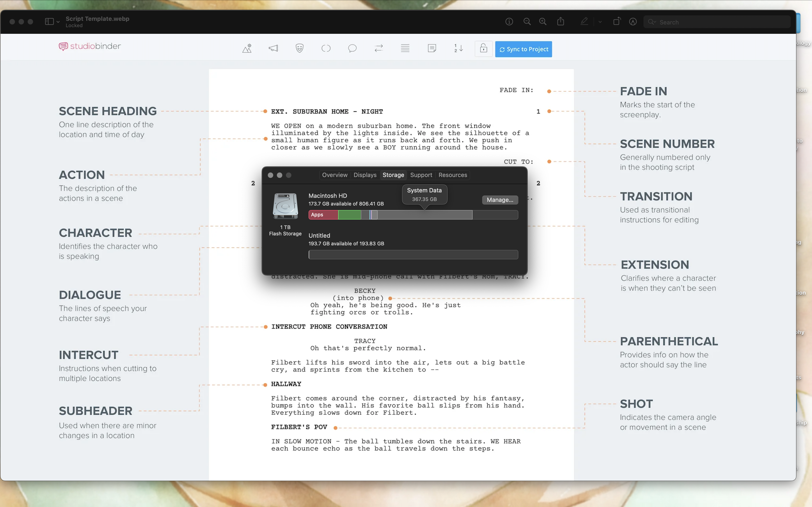This screenshot has width=812, height=507.
Task: Switch to the Overview tab
Action: click(x=335, y=175)
